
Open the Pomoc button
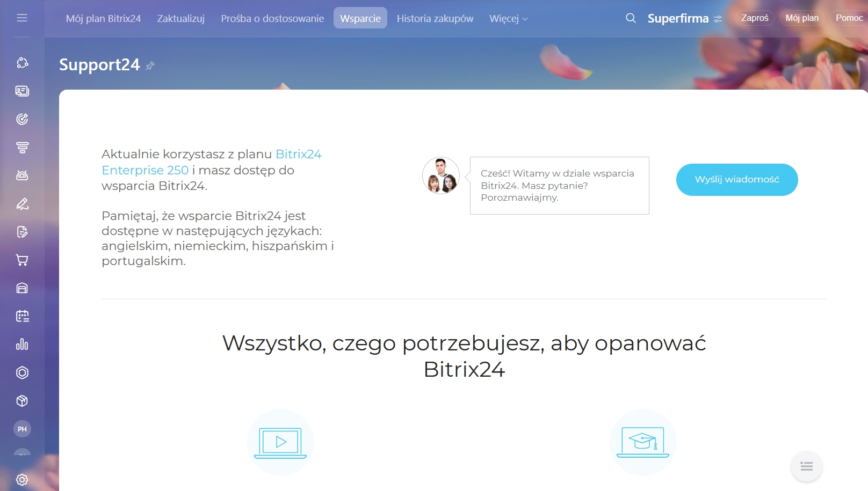pyautogui.click(x=849, y=18)
